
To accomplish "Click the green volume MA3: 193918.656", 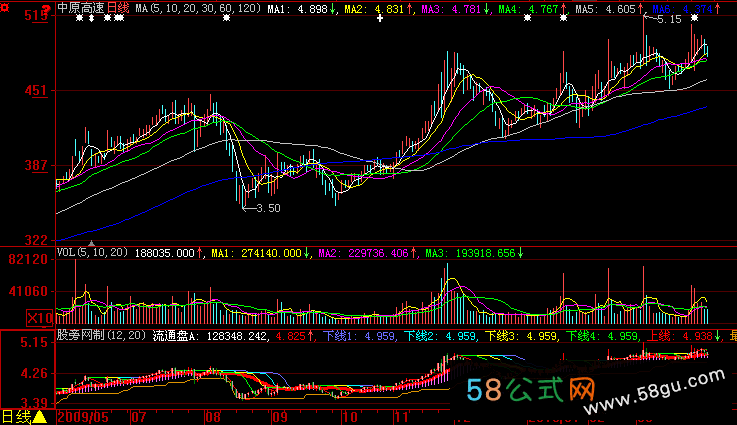I will (470, 253).
